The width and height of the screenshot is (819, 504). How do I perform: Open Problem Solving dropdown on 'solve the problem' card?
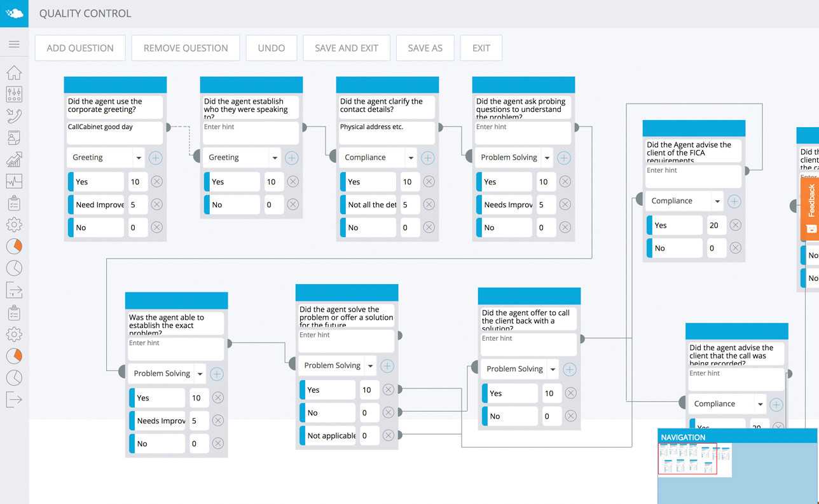[338, 365]
